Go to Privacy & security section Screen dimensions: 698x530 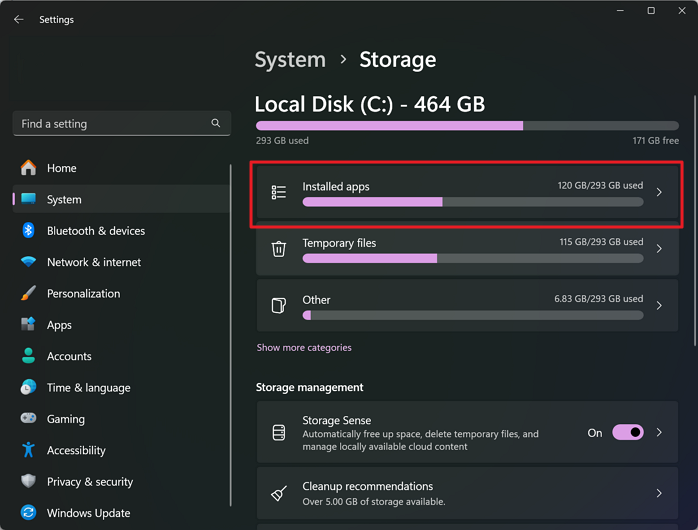(90, 482)
